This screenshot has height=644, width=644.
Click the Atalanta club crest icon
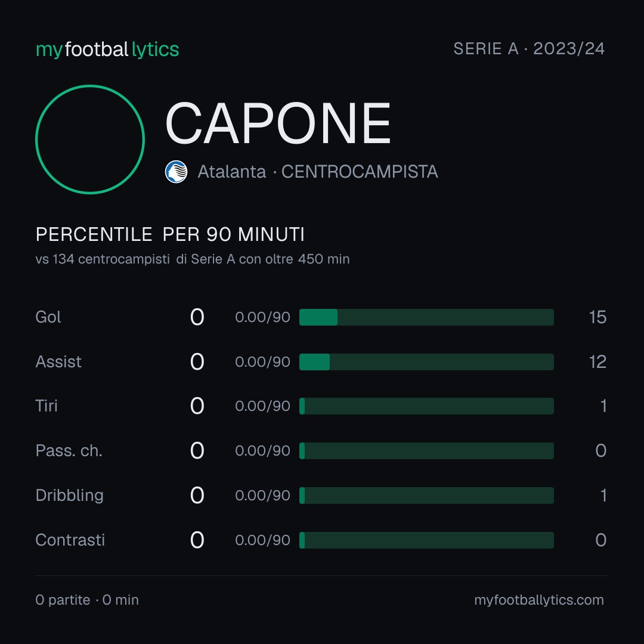coord(176,172)
